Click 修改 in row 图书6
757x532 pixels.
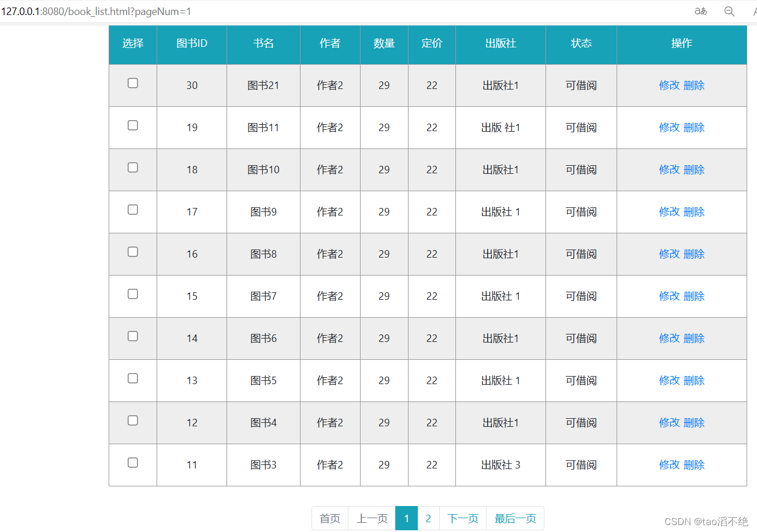point(669,338)
